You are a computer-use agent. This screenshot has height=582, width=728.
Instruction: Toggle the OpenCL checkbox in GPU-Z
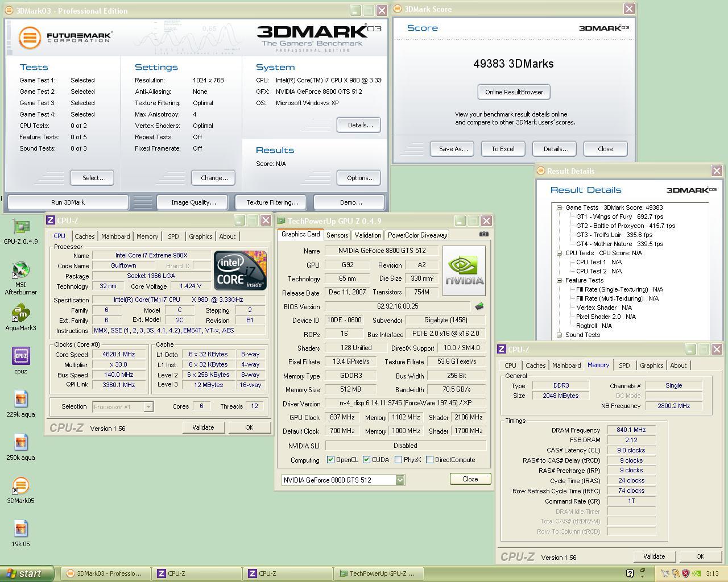point(330,459)
